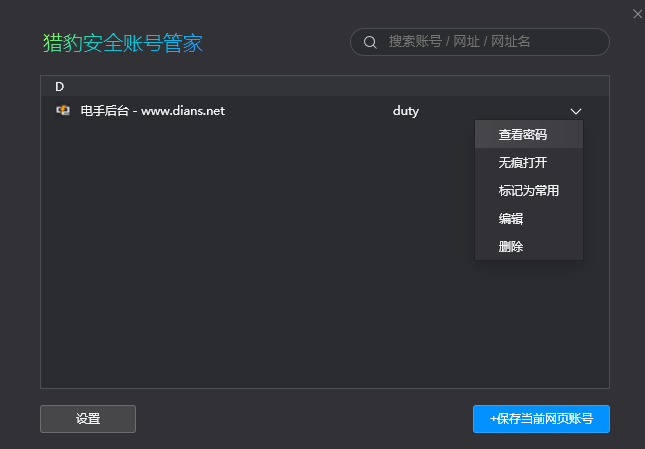Screen dimensions: 645x449
Task: Click the search magnifier icon
Action: pos(370,42)
